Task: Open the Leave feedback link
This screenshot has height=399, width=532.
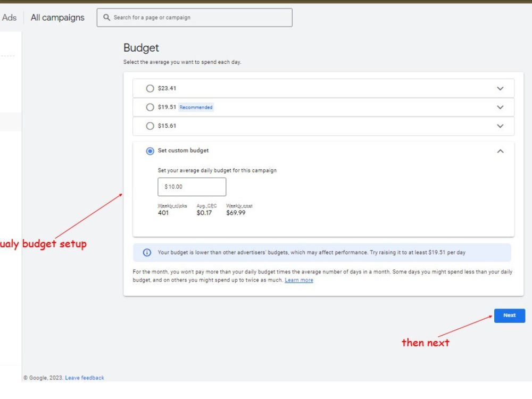Action: pyautogui.click(x=85, y=378)
